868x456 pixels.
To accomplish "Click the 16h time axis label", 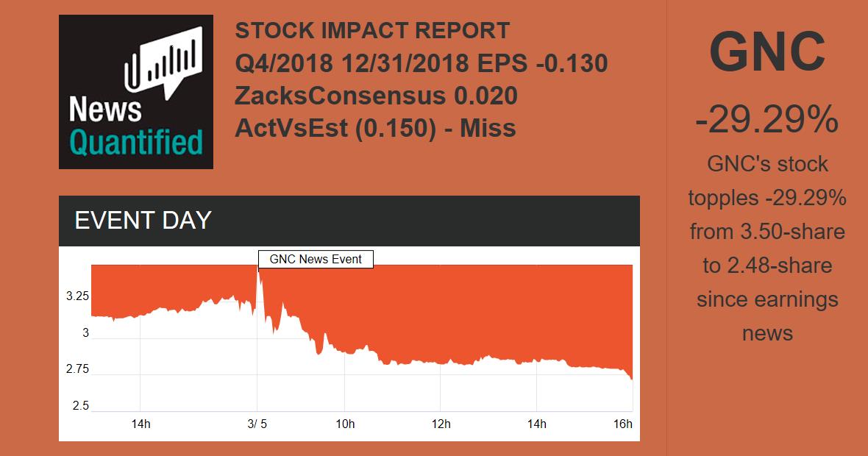I will (x=623, y=424).
